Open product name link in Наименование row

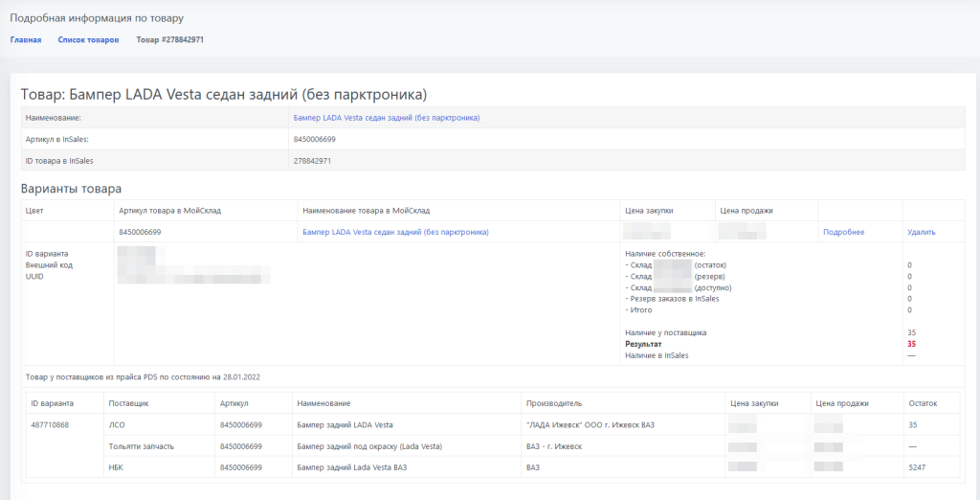[x=386, y=118]
